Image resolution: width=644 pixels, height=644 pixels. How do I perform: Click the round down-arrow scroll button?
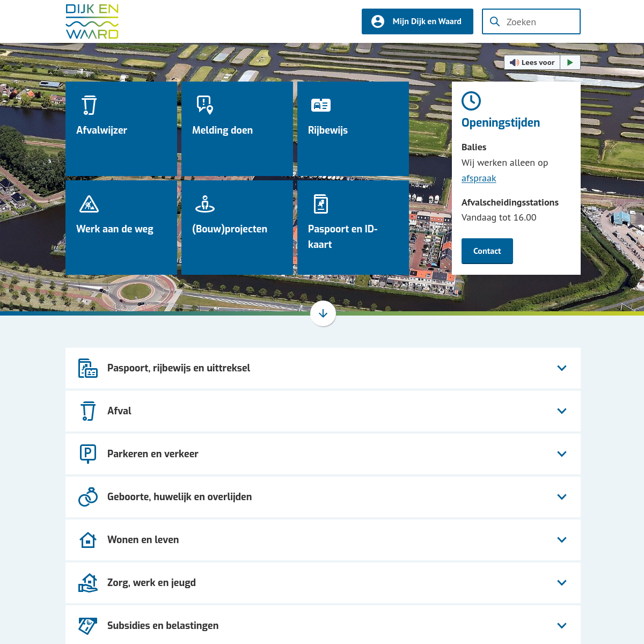(323, 313)
